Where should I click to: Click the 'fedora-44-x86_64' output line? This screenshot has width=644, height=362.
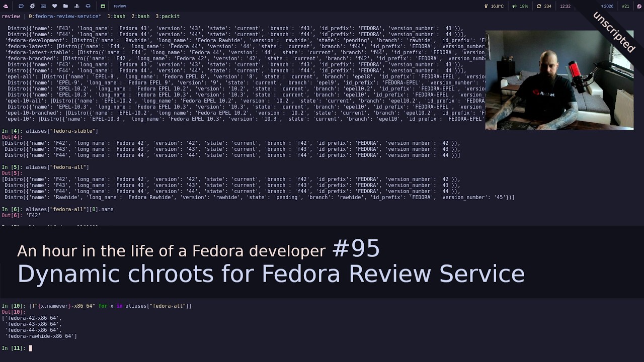click(33, 330)
